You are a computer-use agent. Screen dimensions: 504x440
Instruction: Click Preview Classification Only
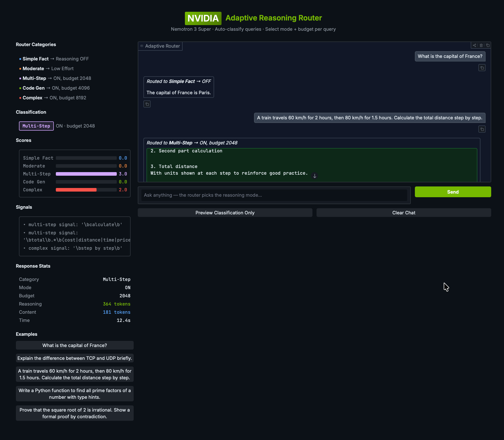[x=225, y=213]
